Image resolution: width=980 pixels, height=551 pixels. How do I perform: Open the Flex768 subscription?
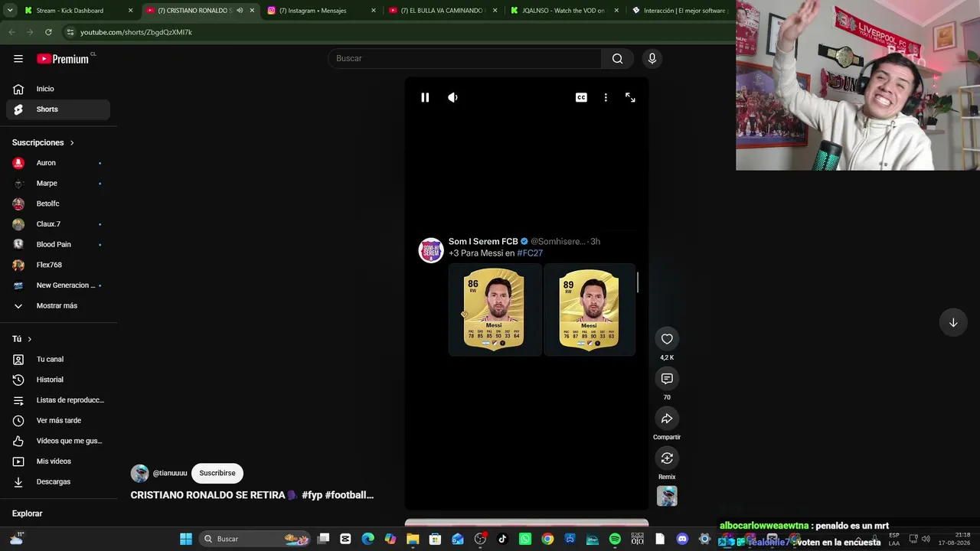(58, 265)
